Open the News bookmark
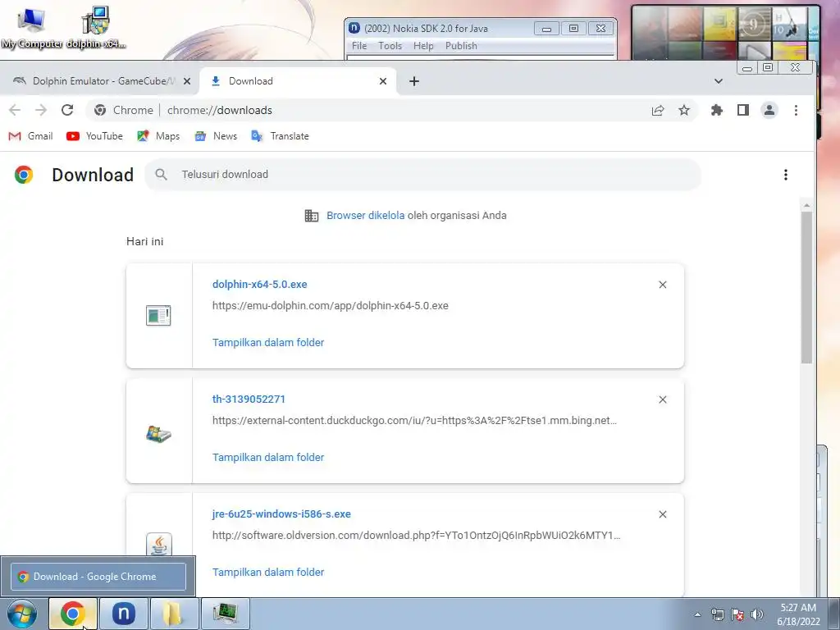The image size is (840, 630). [x=216, y=136]
